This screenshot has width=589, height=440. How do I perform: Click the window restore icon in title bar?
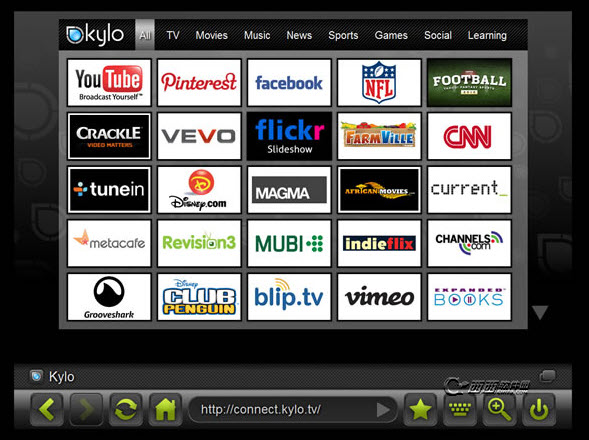[548, 375]
